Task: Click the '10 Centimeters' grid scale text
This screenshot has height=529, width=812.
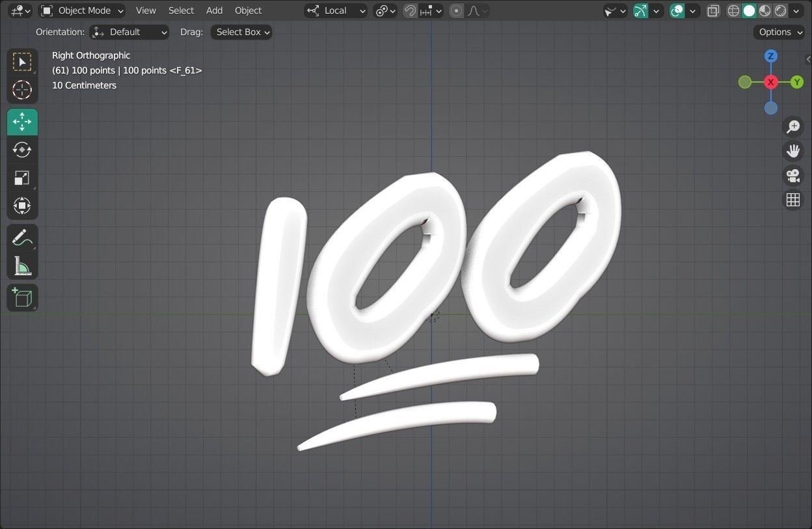Action: [84, 85]
